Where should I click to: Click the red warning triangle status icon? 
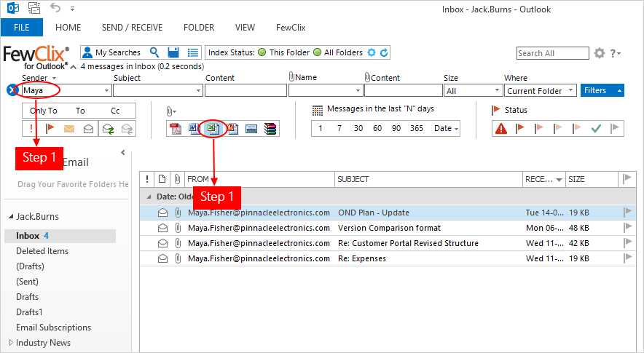[501, 129]
